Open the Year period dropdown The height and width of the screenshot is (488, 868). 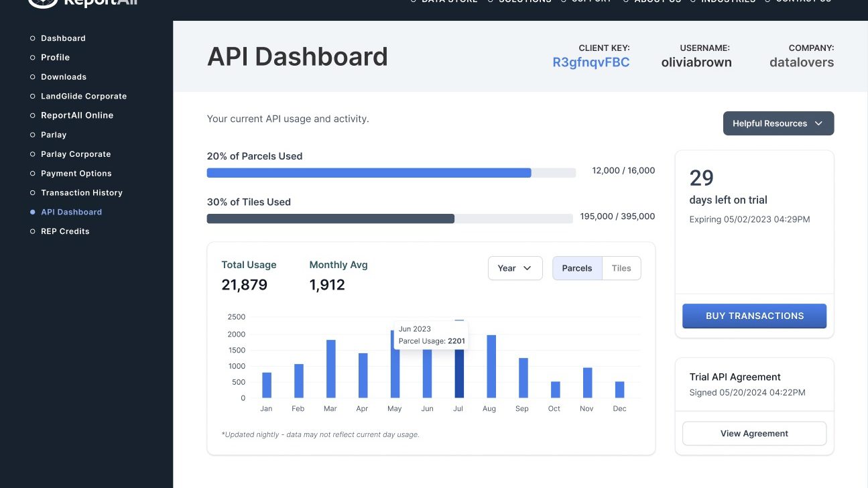[515, 268]
